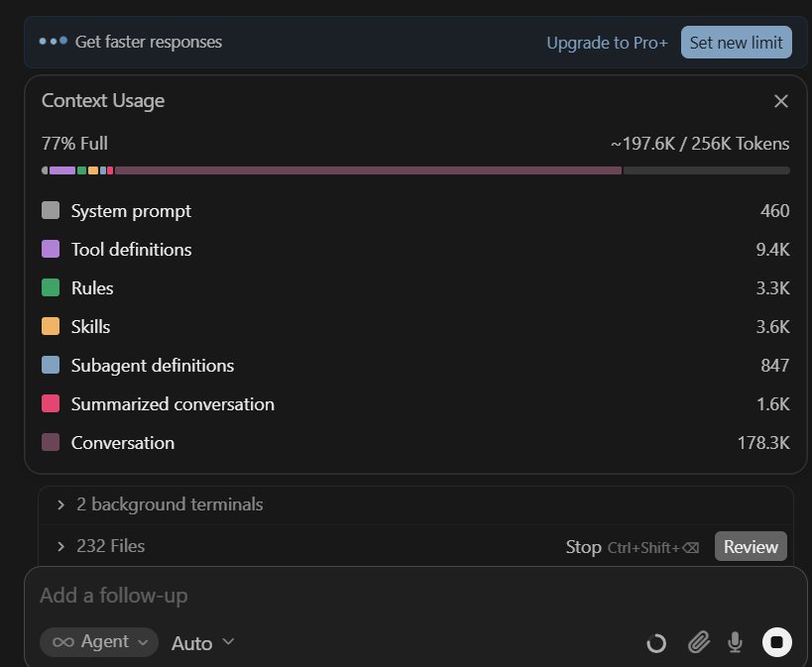This screenshot has height=667, width=812.
Task: Click the infinity Agent mode icon
Action: click(x=63, y=642)
